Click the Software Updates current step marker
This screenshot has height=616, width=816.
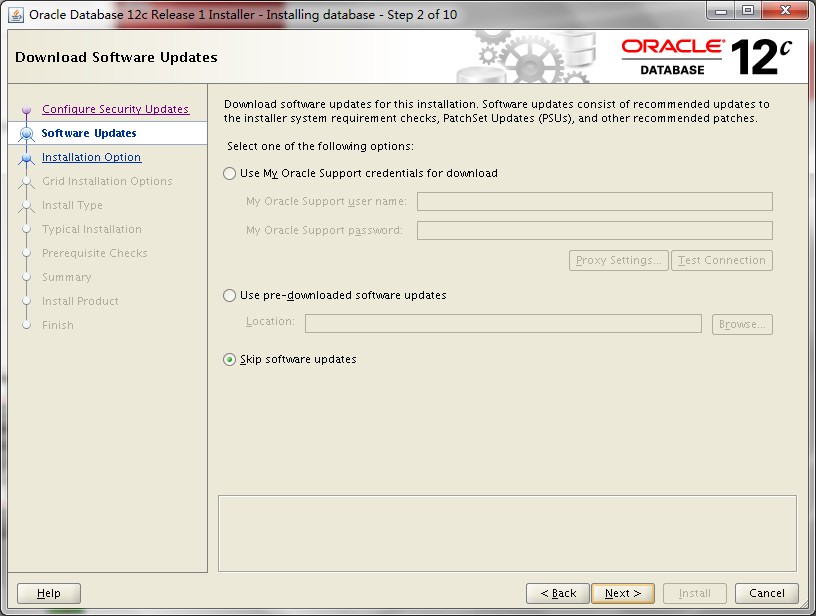click(27, 134)
